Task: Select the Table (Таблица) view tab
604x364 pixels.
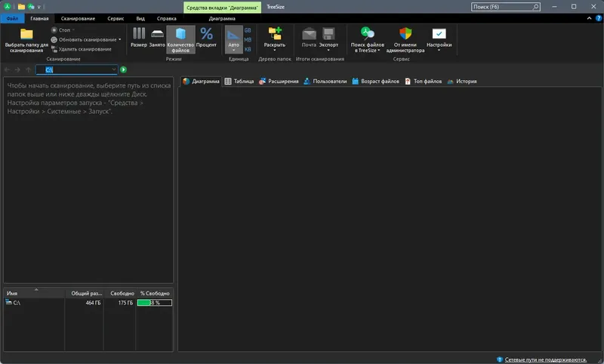Action: click(x=239, y=82)
